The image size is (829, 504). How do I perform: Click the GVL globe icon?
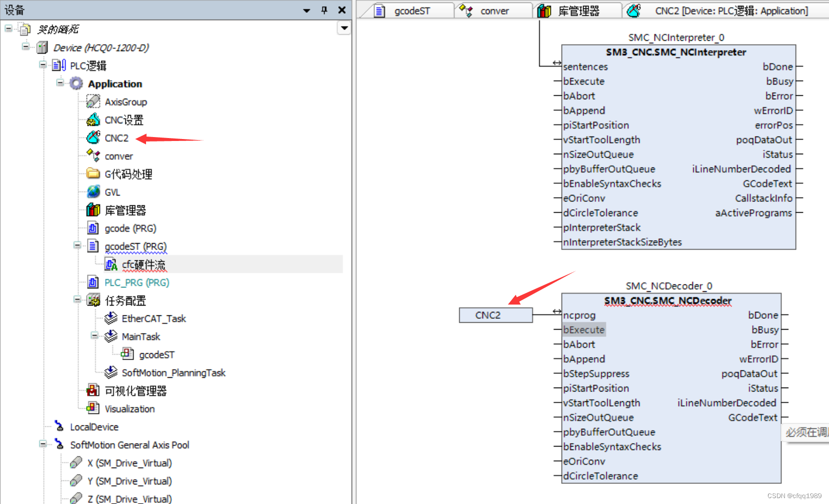93,192
